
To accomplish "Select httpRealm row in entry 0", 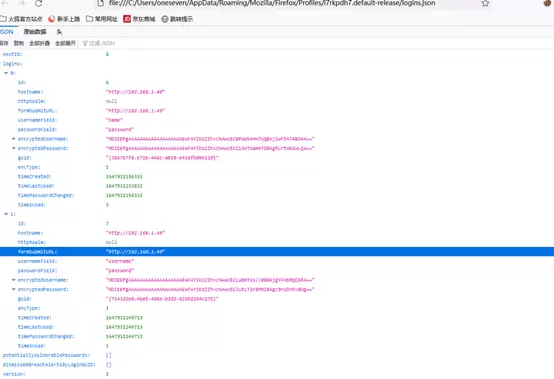I will pyautogui.click(x=277, y=101).
